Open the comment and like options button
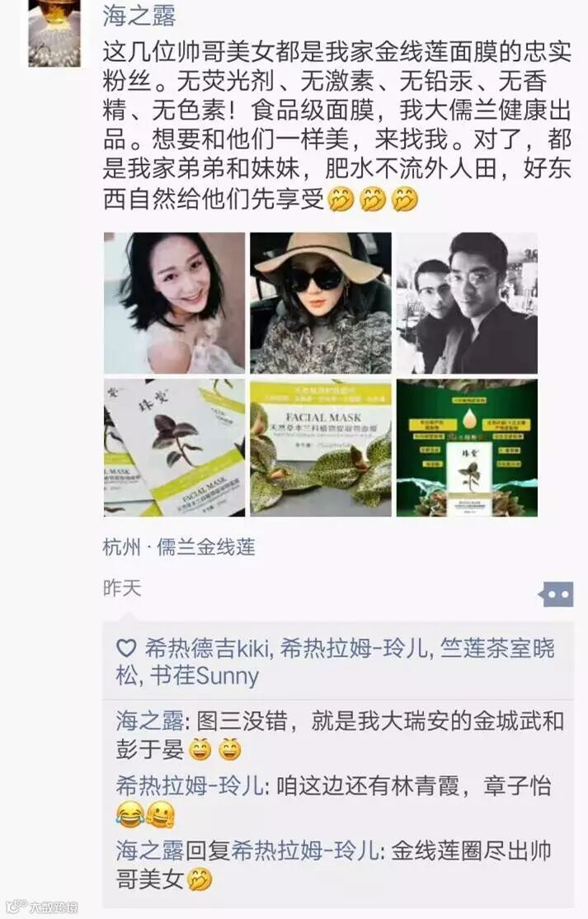Screen dimensions: 588x919 556,594
